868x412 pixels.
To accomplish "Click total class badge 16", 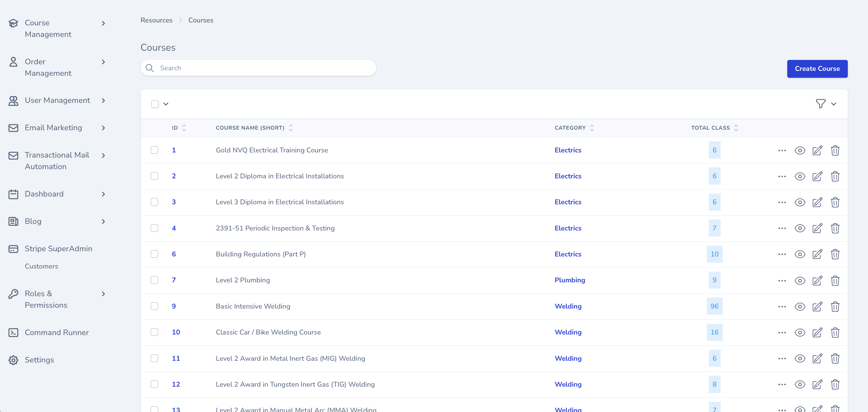I will click(714, 332).
